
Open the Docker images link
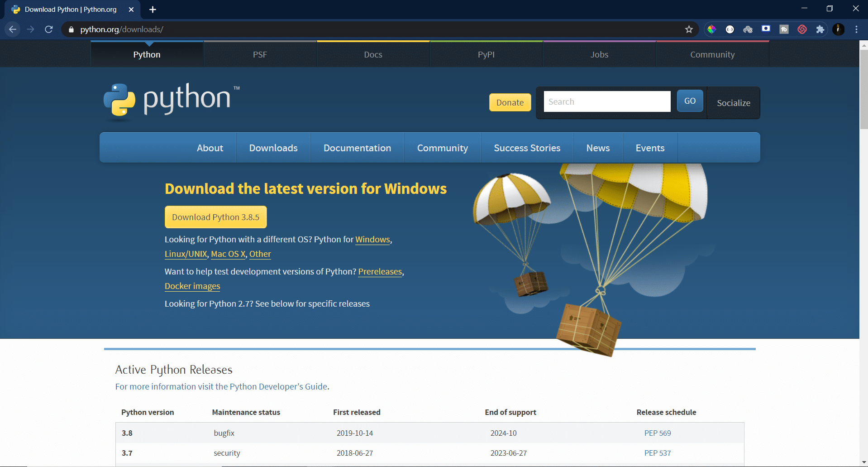(x=192, y=286)
